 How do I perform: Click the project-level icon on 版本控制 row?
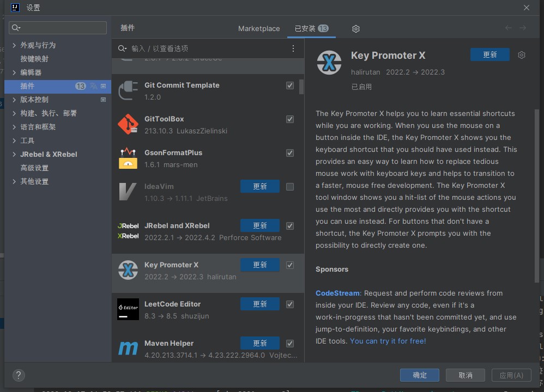(103, 100)
